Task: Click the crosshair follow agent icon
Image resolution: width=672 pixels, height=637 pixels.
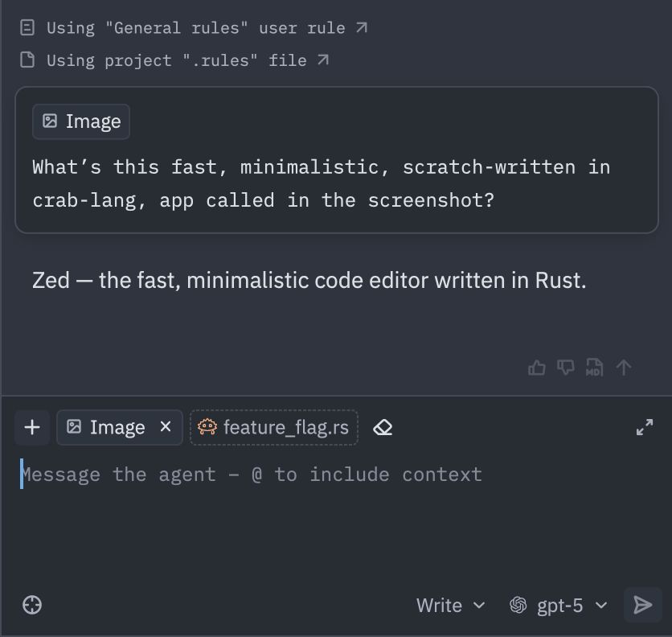Action: [x=32, y=606]
